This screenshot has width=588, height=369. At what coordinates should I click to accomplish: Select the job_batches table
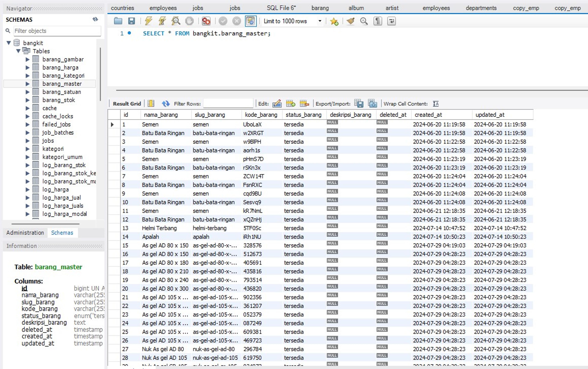58,132
